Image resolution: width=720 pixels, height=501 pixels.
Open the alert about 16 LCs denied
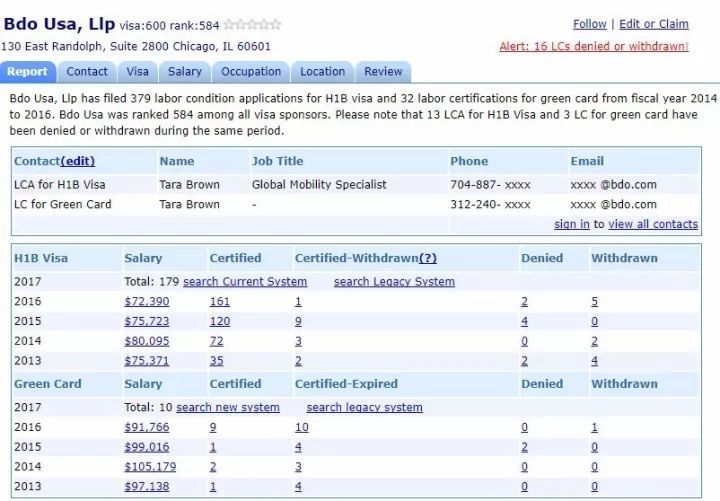594,46
